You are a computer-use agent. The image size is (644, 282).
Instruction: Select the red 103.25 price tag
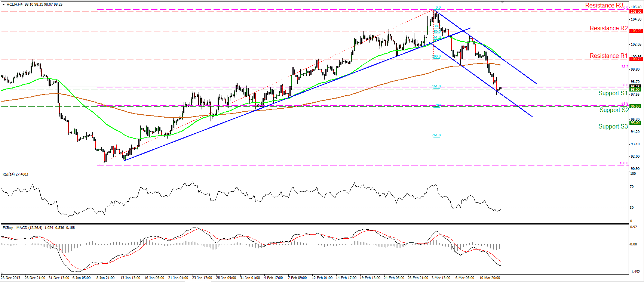coord(636,31)
